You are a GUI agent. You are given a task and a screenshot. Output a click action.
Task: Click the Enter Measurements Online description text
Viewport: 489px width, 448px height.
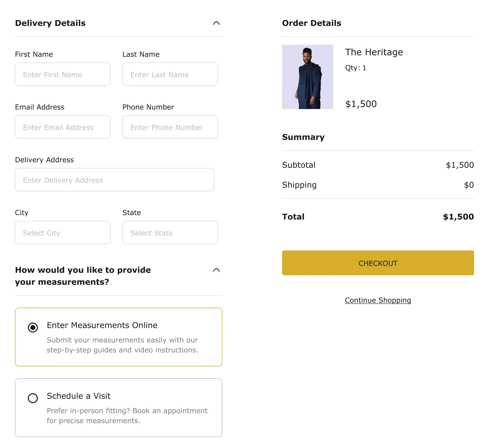pos(122,345)
